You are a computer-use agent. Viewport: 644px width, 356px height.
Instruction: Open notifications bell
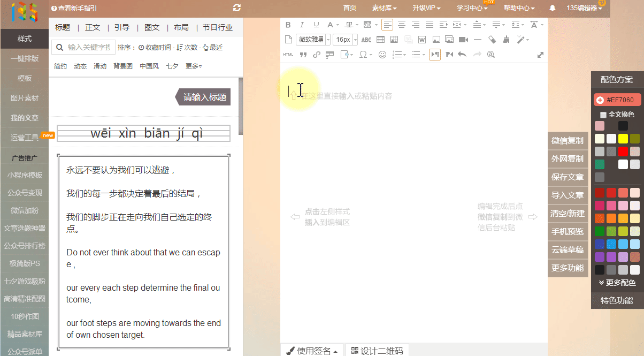pyautogui.click(x=553, y=8)
